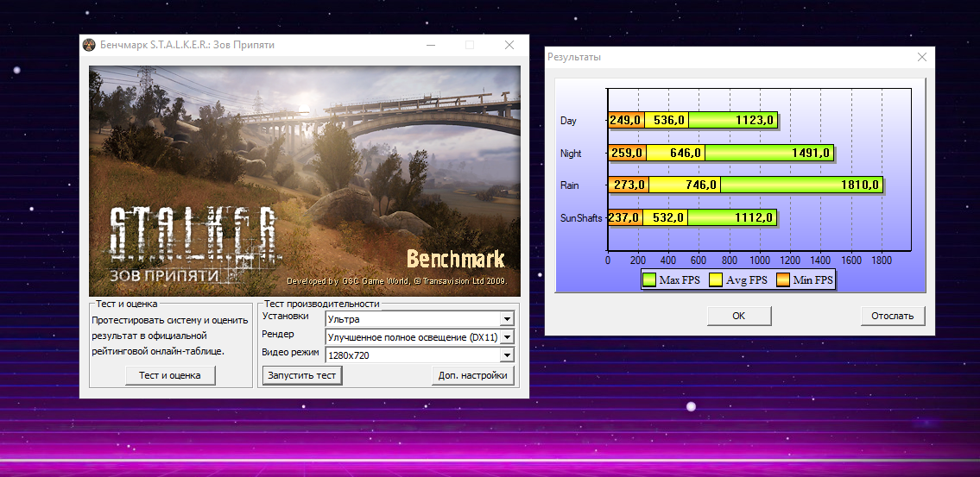
Task: Click the Rain minimum value 273,0
Action: [630, 185]
